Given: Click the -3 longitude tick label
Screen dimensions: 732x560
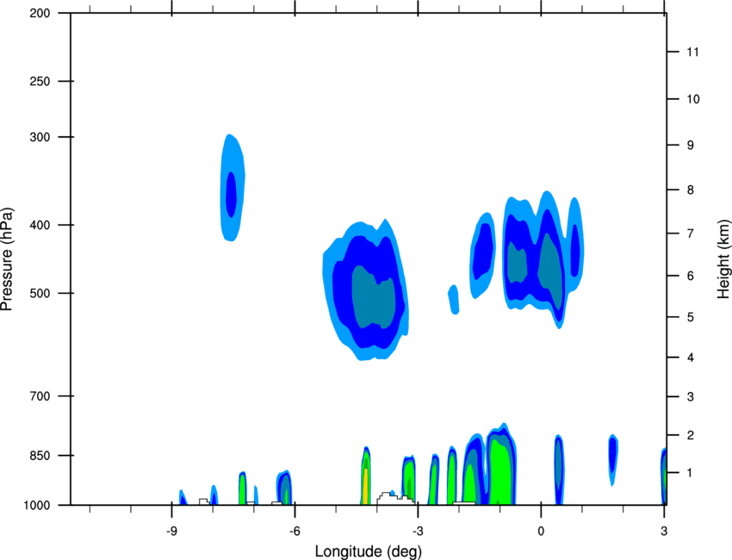Looking at the screenshot, I should tap(418, 531).
